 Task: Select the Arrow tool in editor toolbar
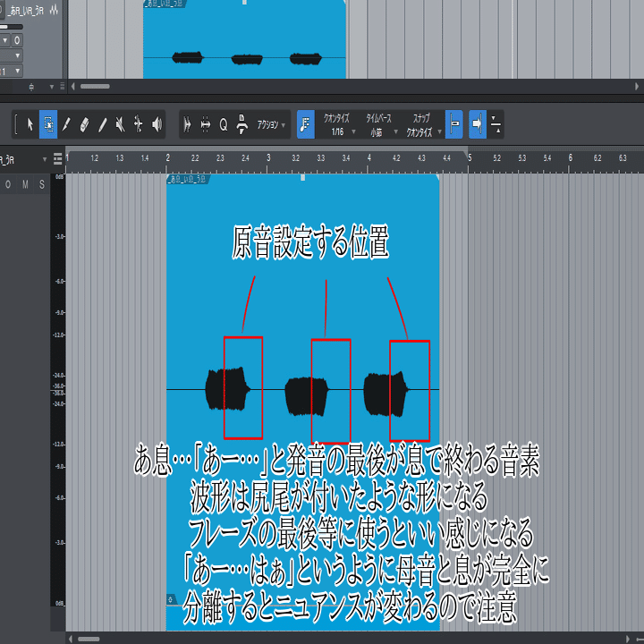30,124
